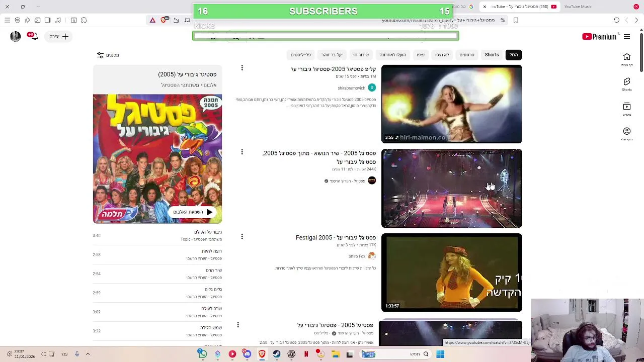The width and height of the screenshot is (644, 362).
Task: Open WhatsApp from the taskbar
Action: point(202,353)
